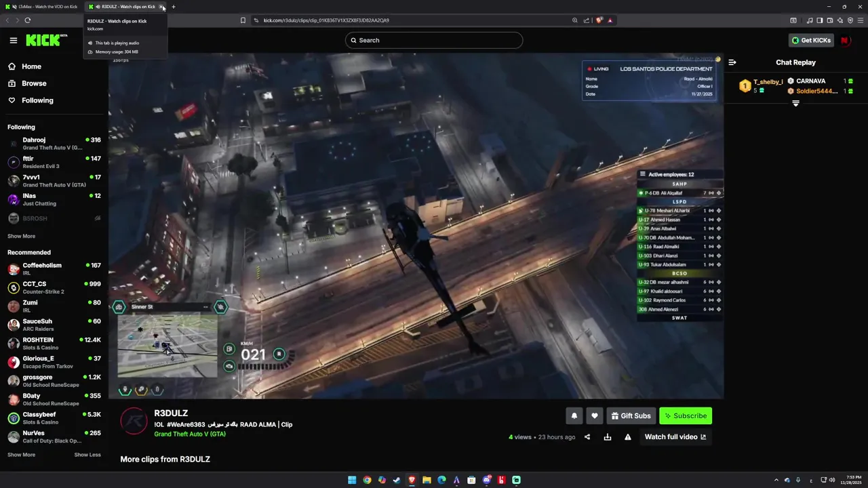Open the Kick hamburger menu
Viewport: 868px width, 488px height.
point(13,40)
